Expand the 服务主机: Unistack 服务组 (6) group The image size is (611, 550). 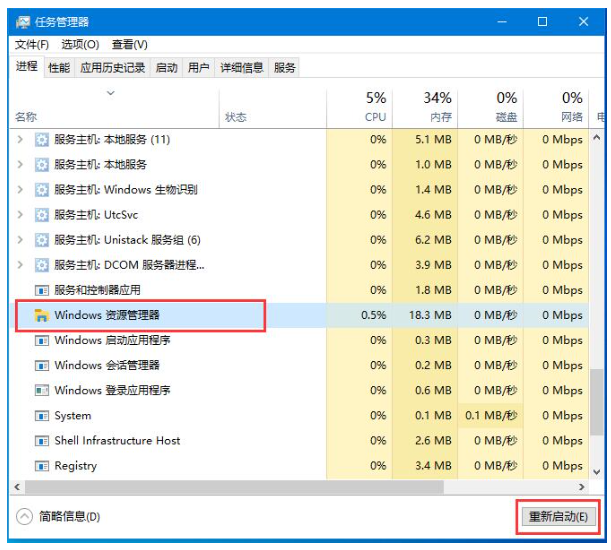[x=21, y=240]
